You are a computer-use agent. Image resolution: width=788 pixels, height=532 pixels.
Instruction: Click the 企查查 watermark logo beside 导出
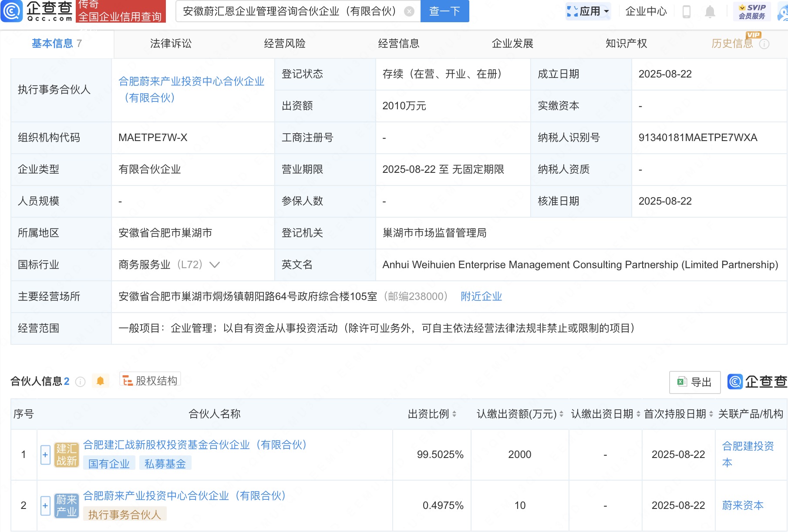(758, 382)
